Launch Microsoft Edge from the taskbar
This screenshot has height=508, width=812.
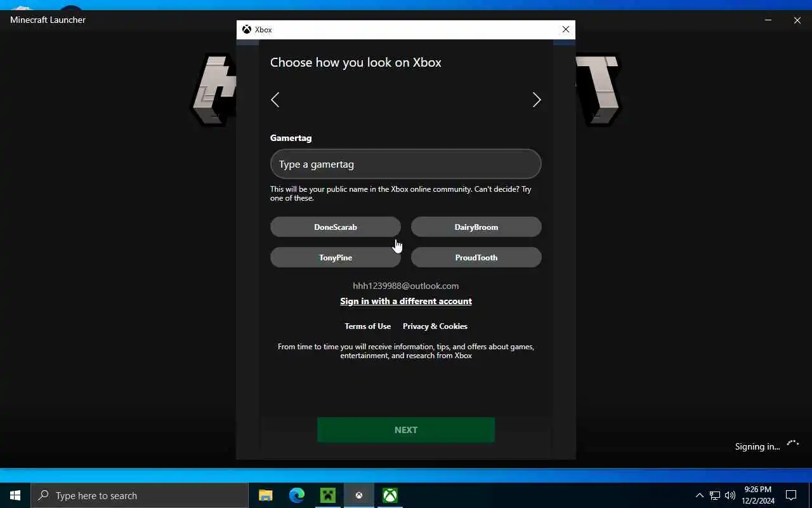coord(297,495)
